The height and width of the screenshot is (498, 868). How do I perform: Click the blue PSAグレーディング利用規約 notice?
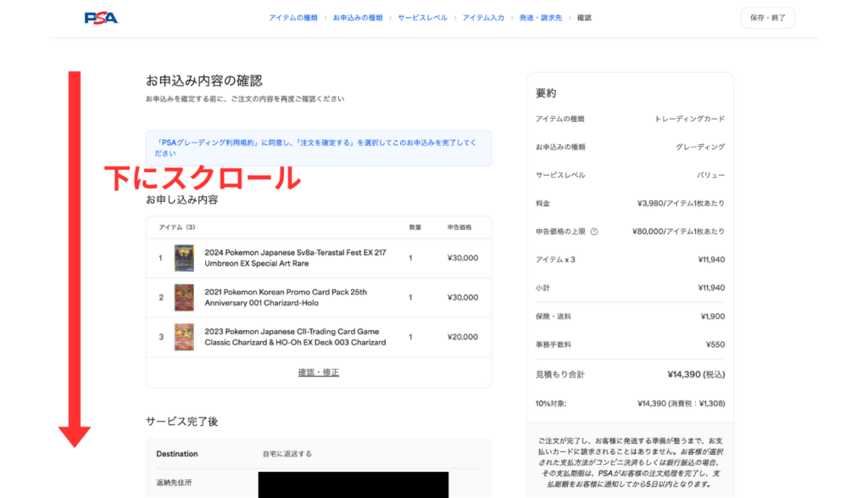pos(319,148)
